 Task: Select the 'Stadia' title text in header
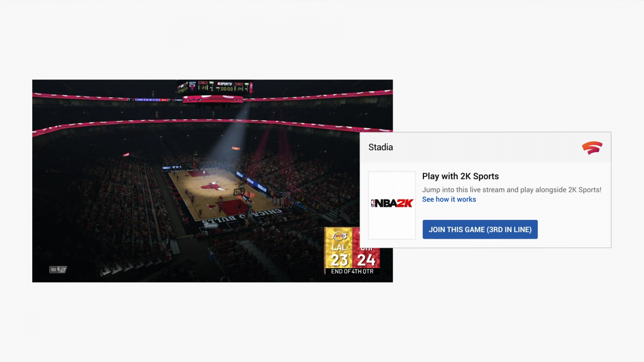(x=380, y=147)
